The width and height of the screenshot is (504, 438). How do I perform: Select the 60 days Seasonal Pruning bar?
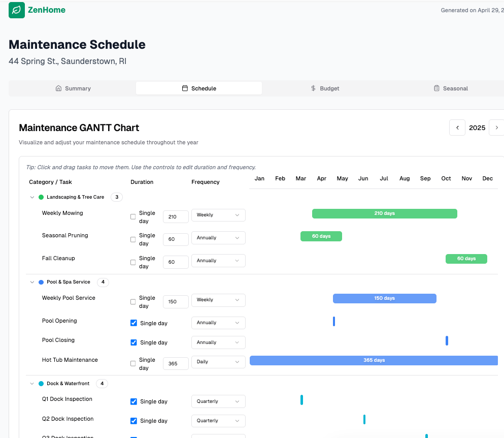[x=321, y=236]
